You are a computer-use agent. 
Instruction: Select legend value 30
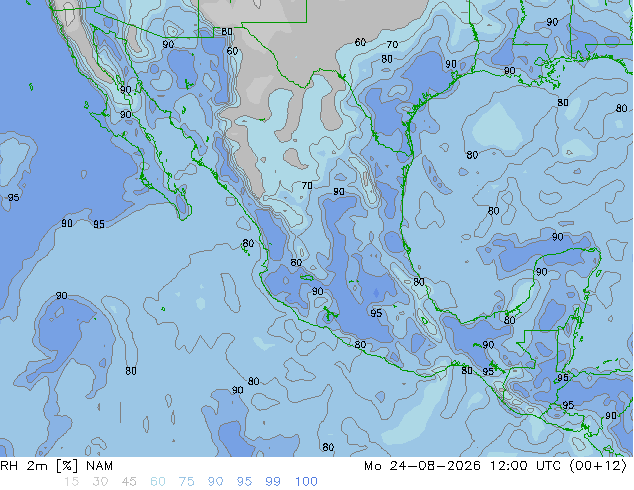pos(100,482)
